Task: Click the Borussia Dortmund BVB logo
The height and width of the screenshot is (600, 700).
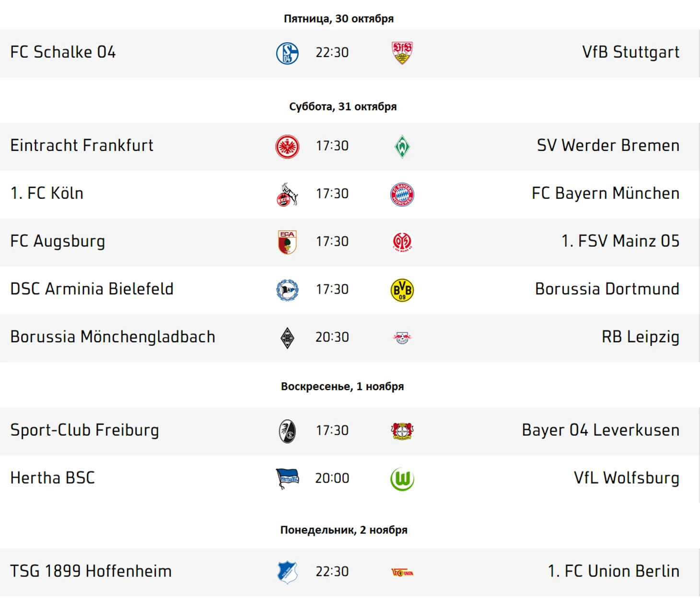Action: click(x=402, y=290)
